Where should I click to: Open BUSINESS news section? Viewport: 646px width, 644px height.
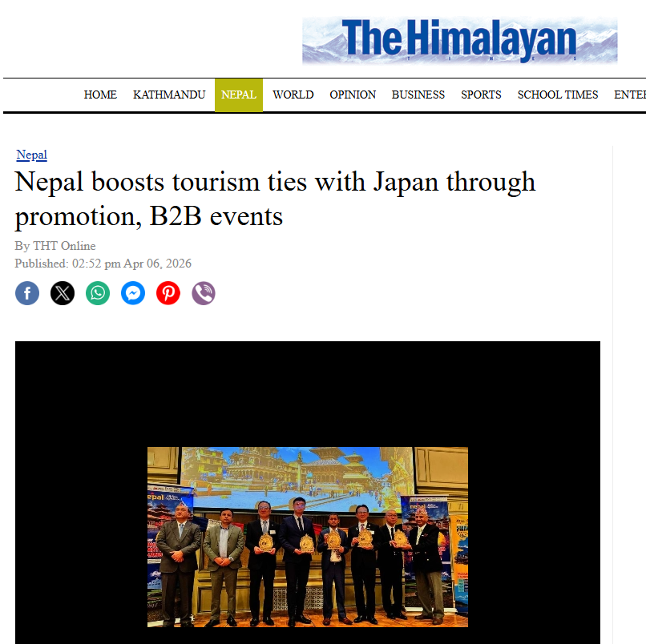click(x=418, y=95)
